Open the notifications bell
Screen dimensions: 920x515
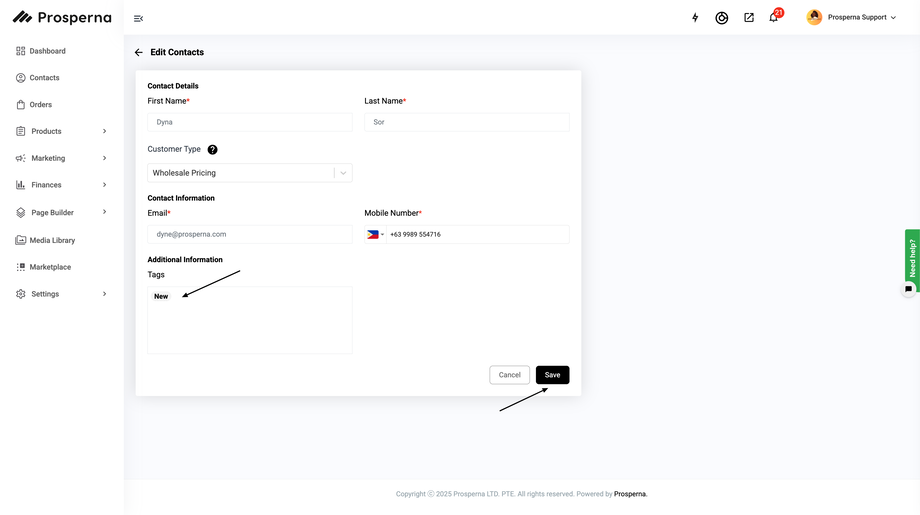[774, 17]
